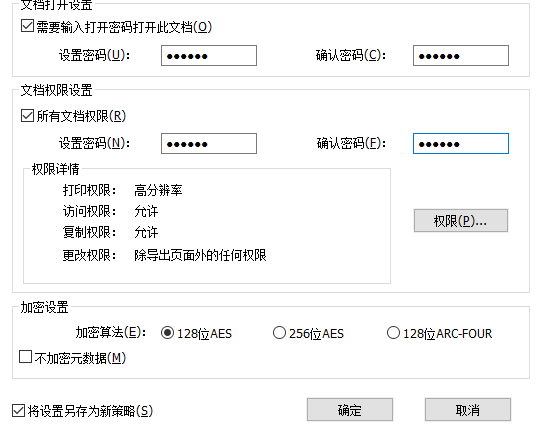This screenshot has height=434, width=551.
Task: Confirm with the 确定 button
Action: click(x=350, y=409)
